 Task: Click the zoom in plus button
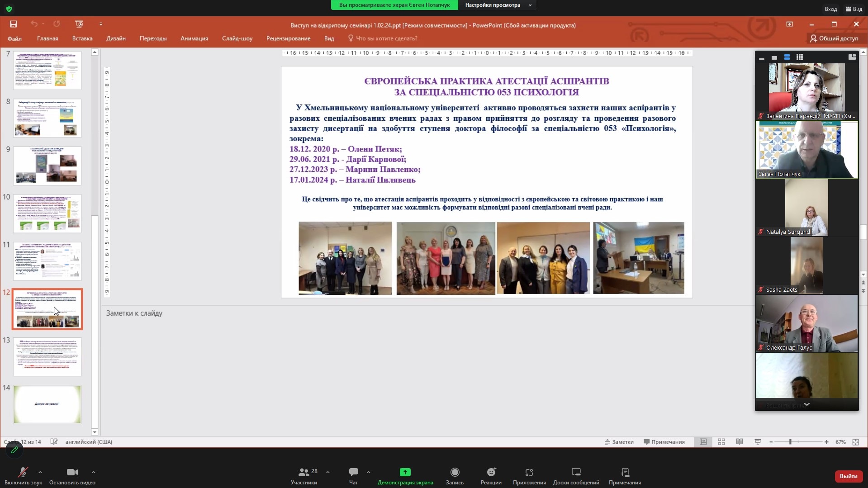click(x=826, y=442)
